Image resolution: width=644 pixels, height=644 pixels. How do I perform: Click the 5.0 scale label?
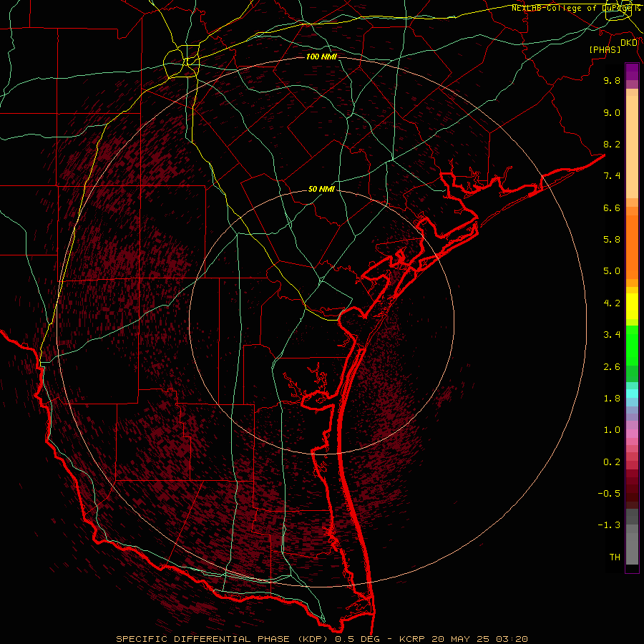point(612,271)
